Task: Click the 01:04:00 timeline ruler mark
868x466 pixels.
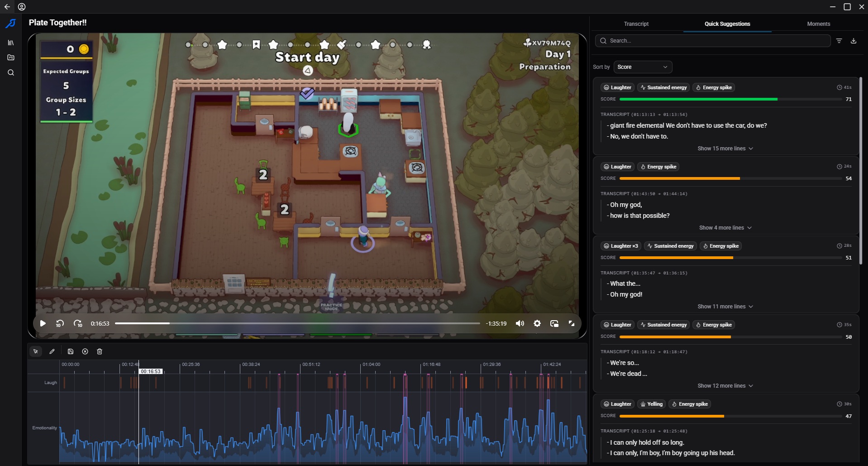Action: 371,365
